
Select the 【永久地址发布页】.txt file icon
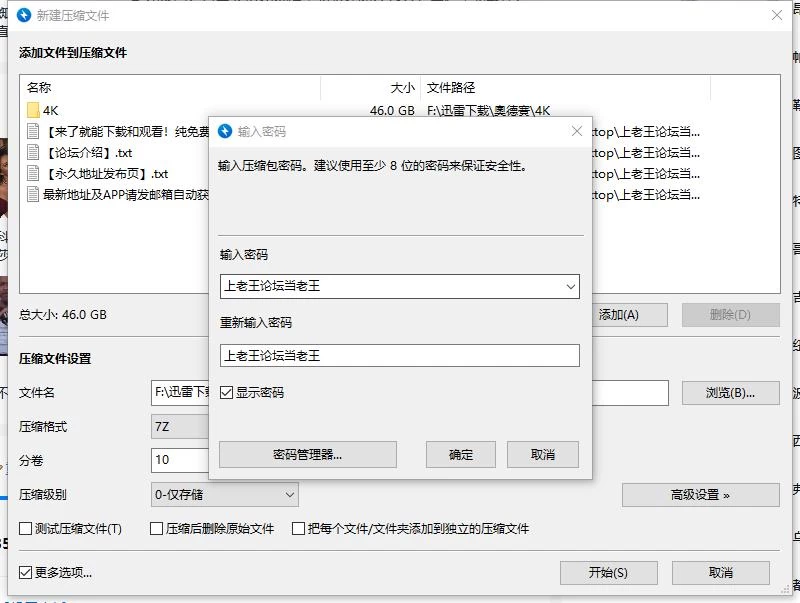click(x=33, y=173)
